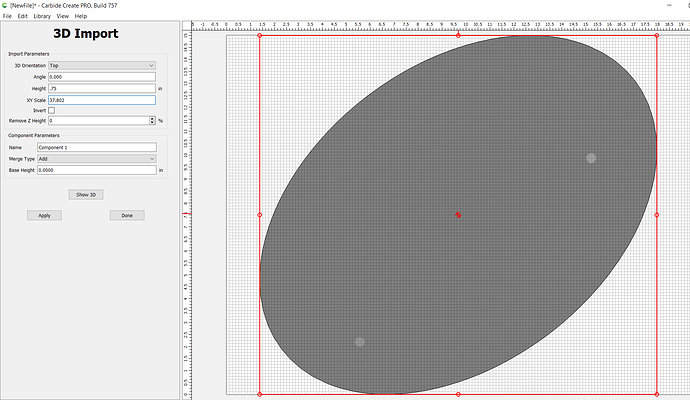The height and width of the screenshot is (400, 690).
Task: Click the bottom-right corner selection handle
Action: 657,394
